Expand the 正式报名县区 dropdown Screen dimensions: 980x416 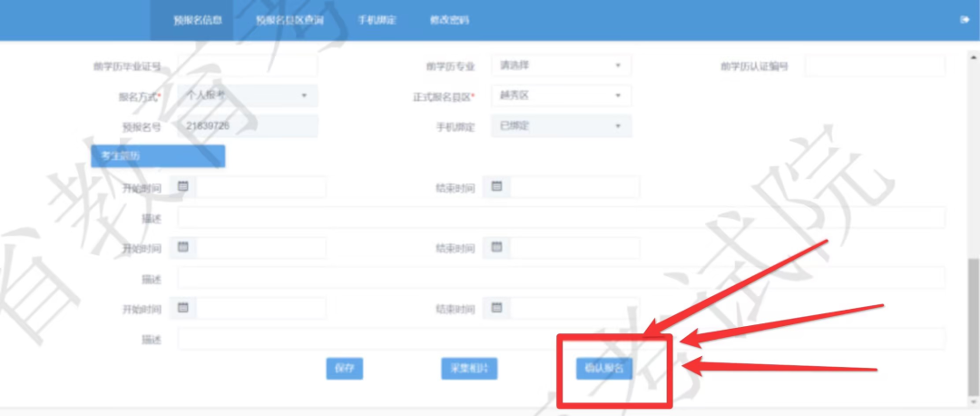coord(561,95)
